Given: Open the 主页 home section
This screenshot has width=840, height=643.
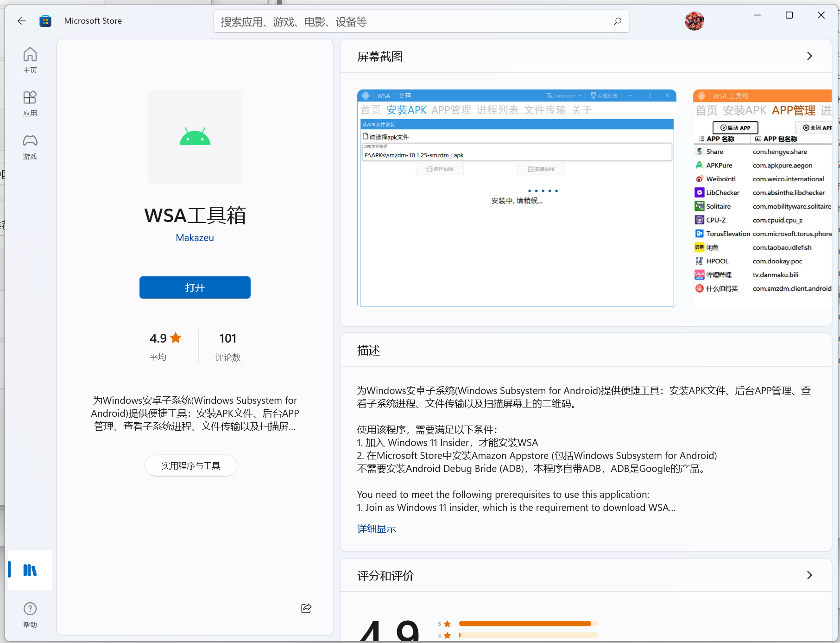Looking at the screenshot, I should (30, 60).
